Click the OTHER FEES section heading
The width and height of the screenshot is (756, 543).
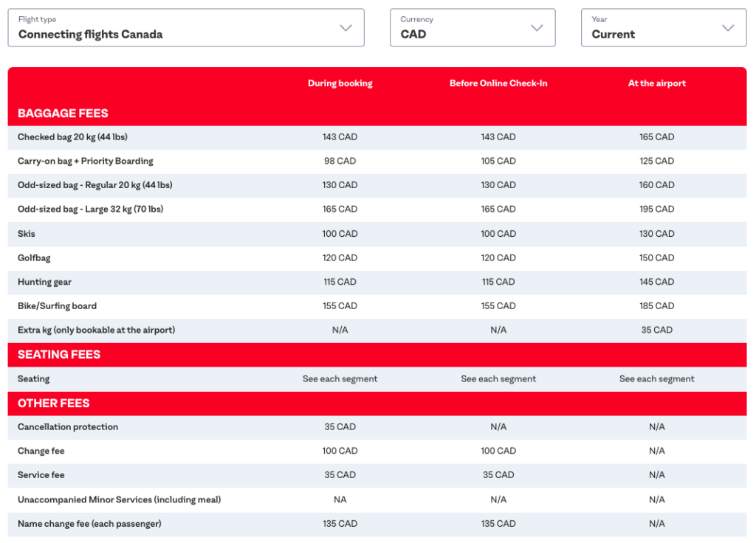pos(53,404)
